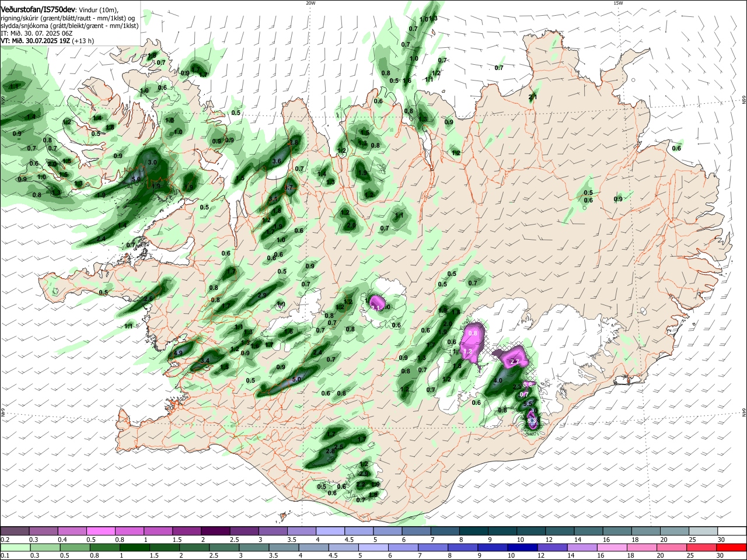747x560 pixels.
Task: Click the IT: Mið. 30. 07. 2025 06Z line
Action: pos(36,34)
